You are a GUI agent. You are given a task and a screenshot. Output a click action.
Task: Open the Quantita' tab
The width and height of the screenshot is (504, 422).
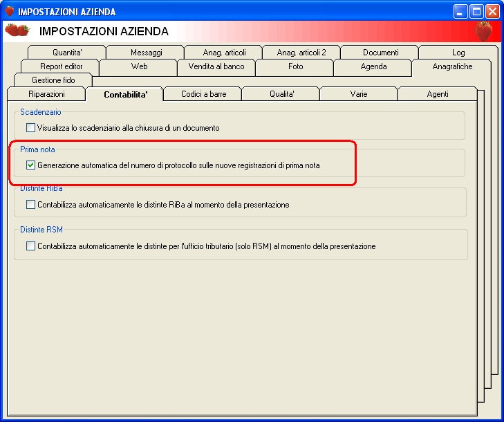click(x=67, y=52)
